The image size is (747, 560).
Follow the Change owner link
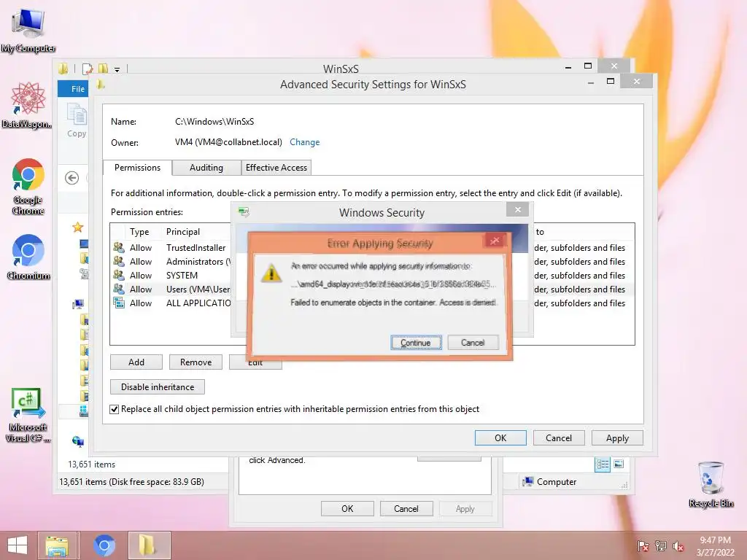[304, 142]
